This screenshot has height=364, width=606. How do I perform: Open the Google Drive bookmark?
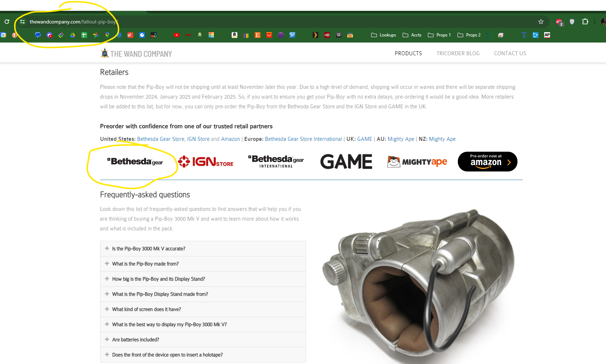pyautogui.click(x=73, y=35)
